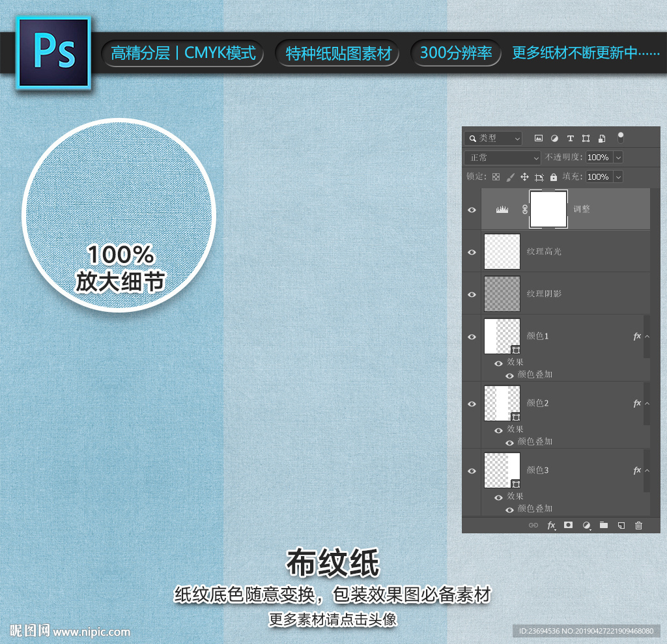The height and width of the screenshot is (644, 667).
Task: Select the 调整 layer mask thumbnail
Action: 548,209
